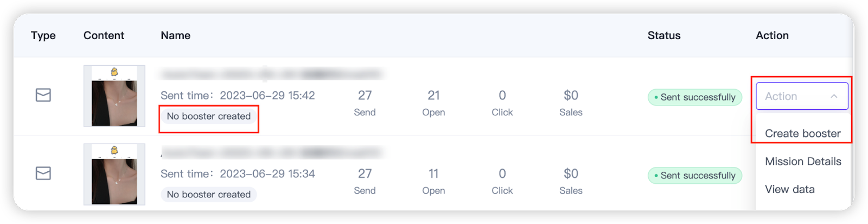Screen dimensions: 868x224
Task: Click the email envelope icon in second row
Action: 43,173
